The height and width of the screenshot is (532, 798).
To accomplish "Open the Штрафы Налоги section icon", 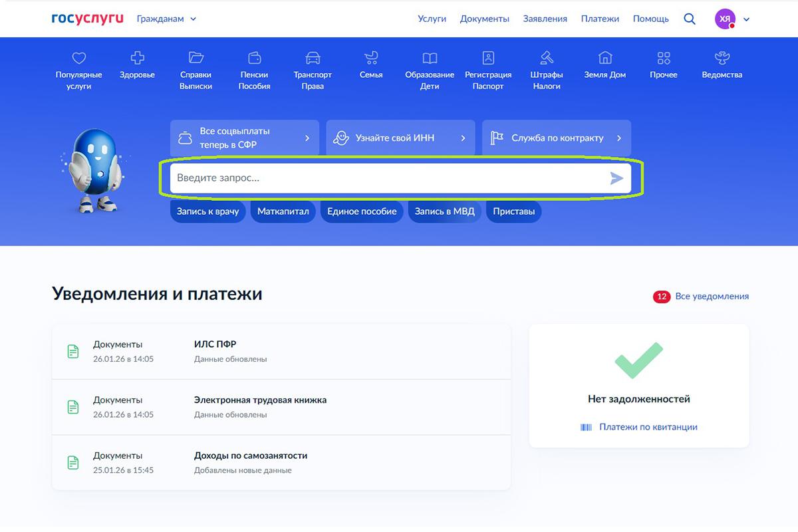I will coord(546,59).
